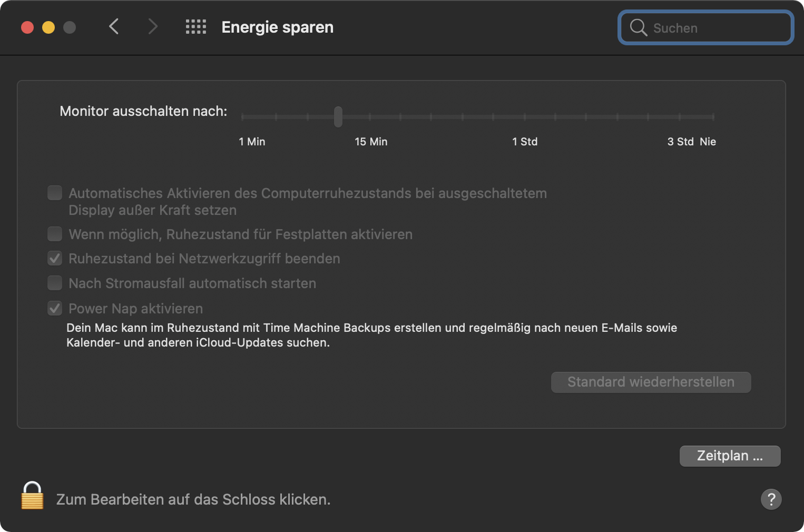The image size is (804, 532).
Task: Minimize the window with yellow button
Action: coord(48,27)
